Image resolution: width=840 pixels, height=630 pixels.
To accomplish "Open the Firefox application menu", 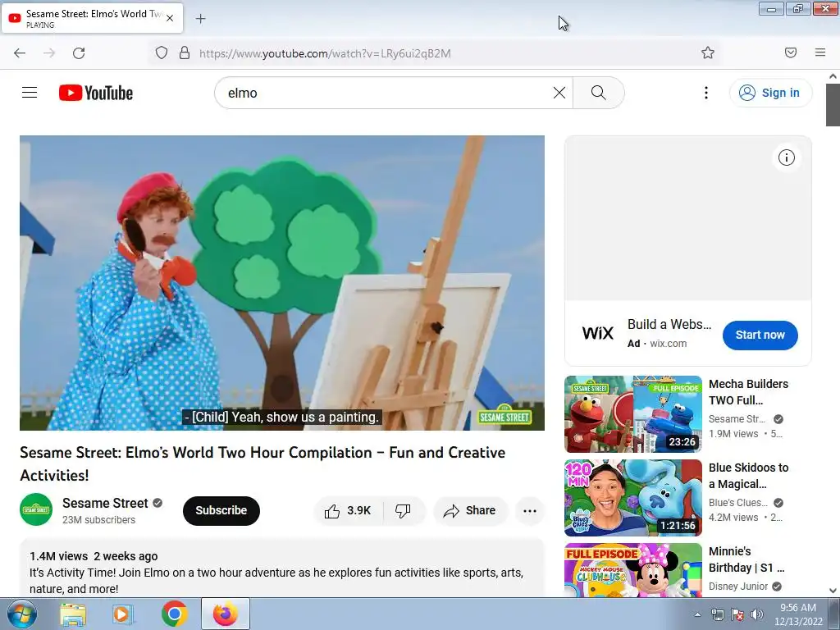I will coord(820,52).
